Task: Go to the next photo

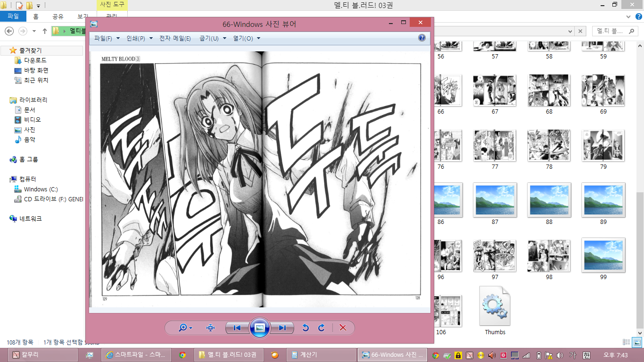Action: point(282,328)
